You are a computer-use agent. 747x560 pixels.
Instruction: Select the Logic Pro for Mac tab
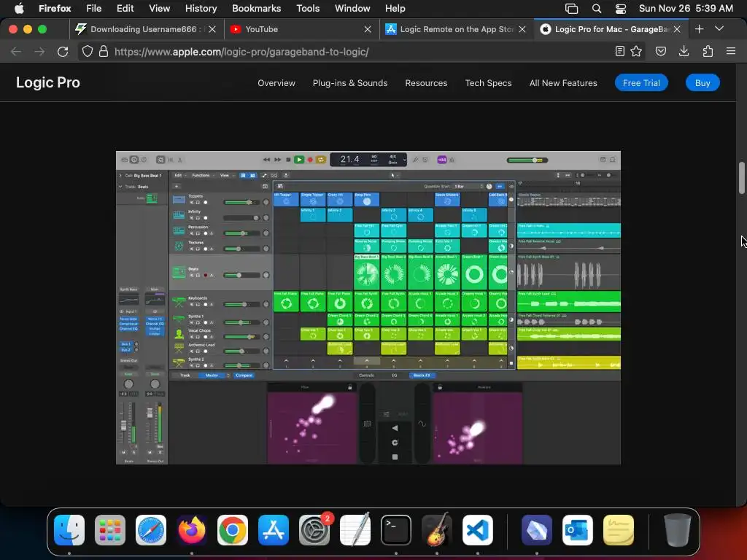pyautogui.click(x=612, y=29)
